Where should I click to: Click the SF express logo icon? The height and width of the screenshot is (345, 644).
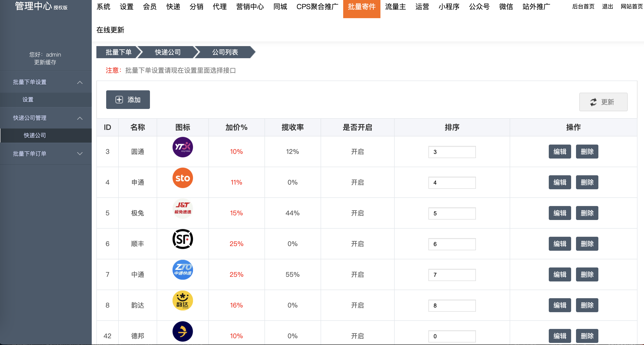point(183,239)
